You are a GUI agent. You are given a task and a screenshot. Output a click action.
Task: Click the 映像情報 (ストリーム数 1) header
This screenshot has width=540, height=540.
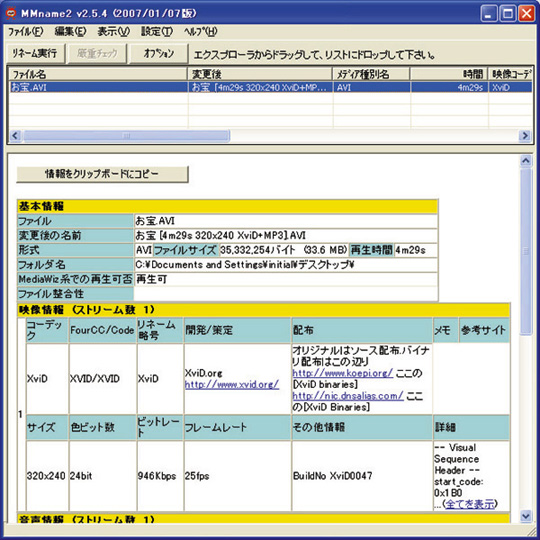[x=263, y=310]
